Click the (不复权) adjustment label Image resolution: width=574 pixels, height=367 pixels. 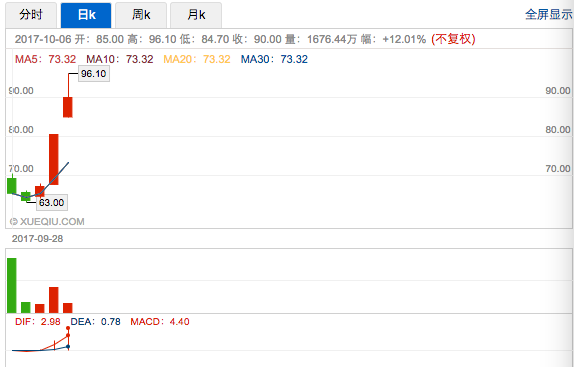point(453,39)
